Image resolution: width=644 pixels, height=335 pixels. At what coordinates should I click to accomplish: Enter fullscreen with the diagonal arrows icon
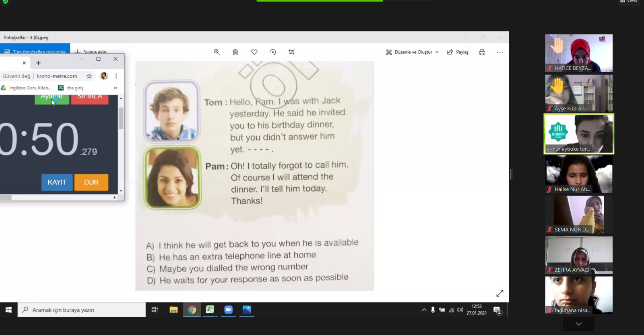pyautogui.click(x=500, y=294)
